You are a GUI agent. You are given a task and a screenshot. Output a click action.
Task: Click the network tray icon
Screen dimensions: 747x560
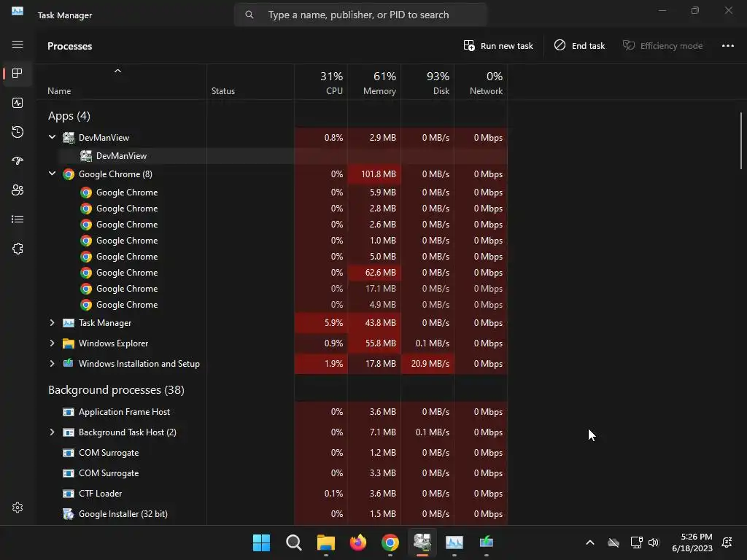tap(636, 542)
